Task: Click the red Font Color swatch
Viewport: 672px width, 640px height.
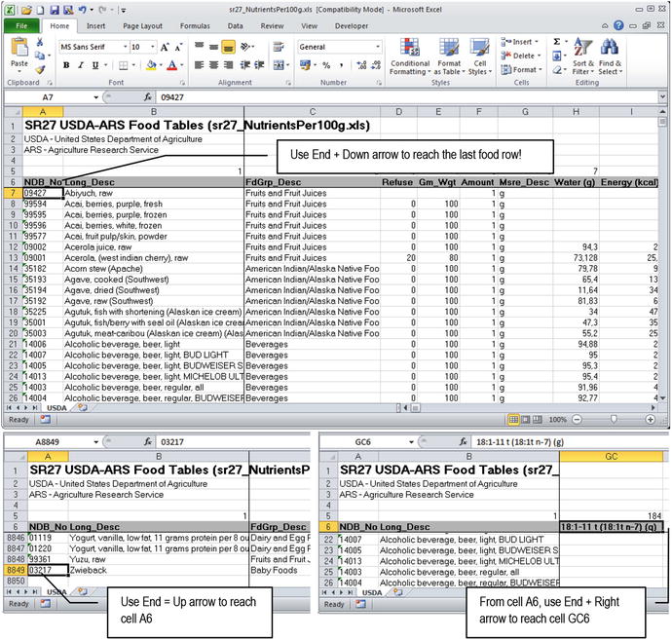Action: click(x=172, y=65)
